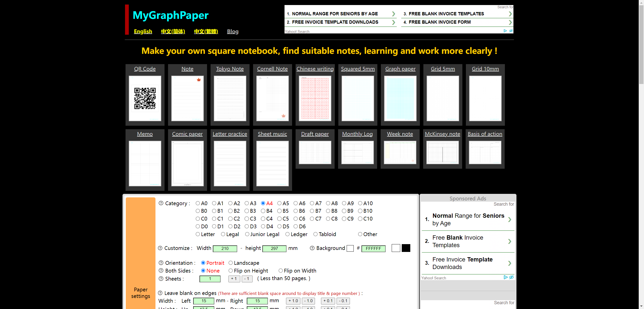Switch language to 中文(简体)
The image size is (644, 309).
pyautogui.click(x=173, y=31)
